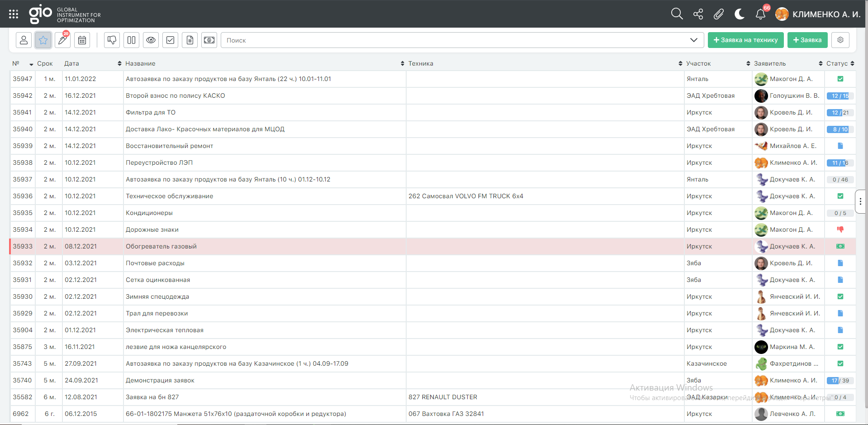This screenshot has width=868, height=425.
Task: Open the calendar view icon
Action: click(82, 40)
